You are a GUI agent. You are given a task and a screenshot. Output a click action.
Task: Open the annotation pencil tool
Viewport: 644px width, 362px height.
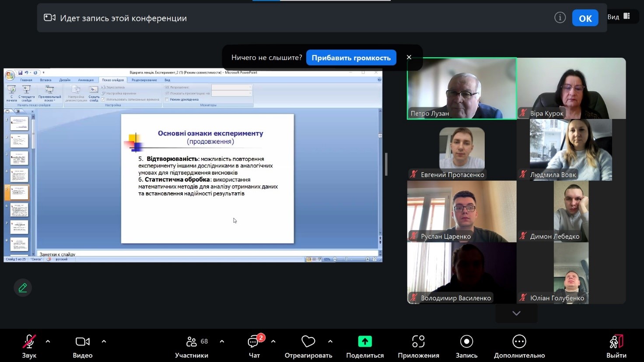(x=23, y=288)
